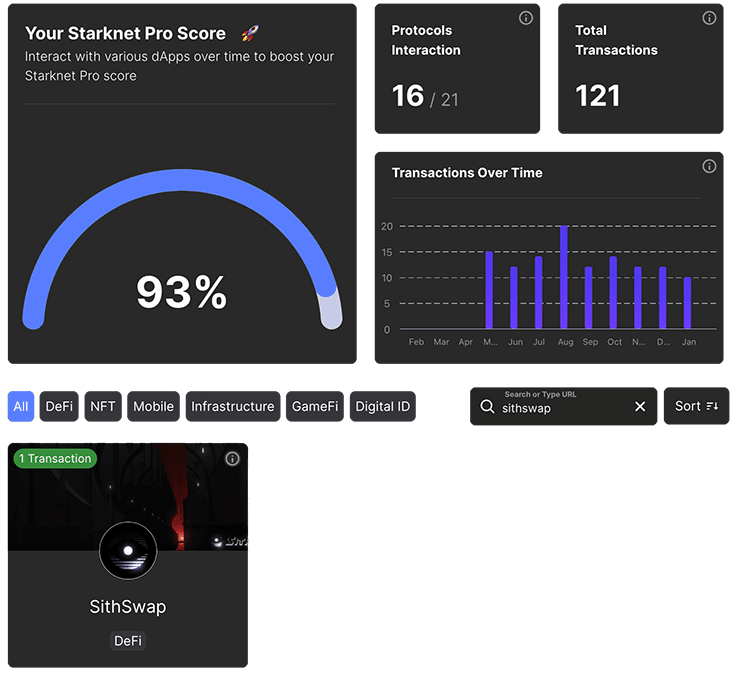Click the Search or Type URL field
The width and height of the screenshot is (740, 676).
click(563, 406)
